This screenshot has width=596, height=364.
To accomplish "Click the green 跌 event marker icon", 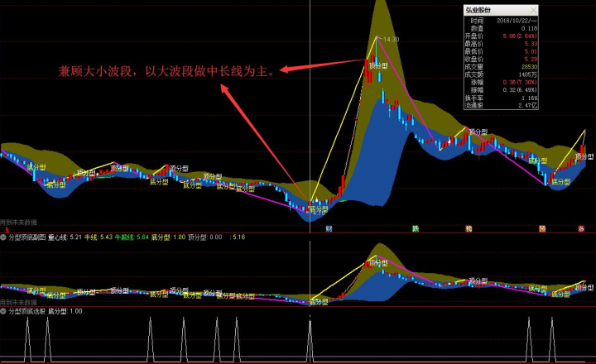I will pyautogui.click(x=416, y=228).
